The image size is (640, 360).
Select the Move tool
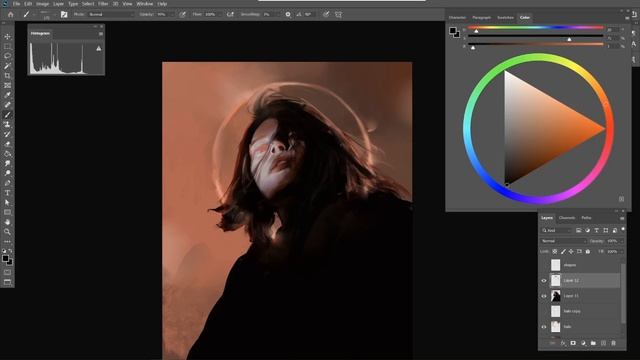7,36
